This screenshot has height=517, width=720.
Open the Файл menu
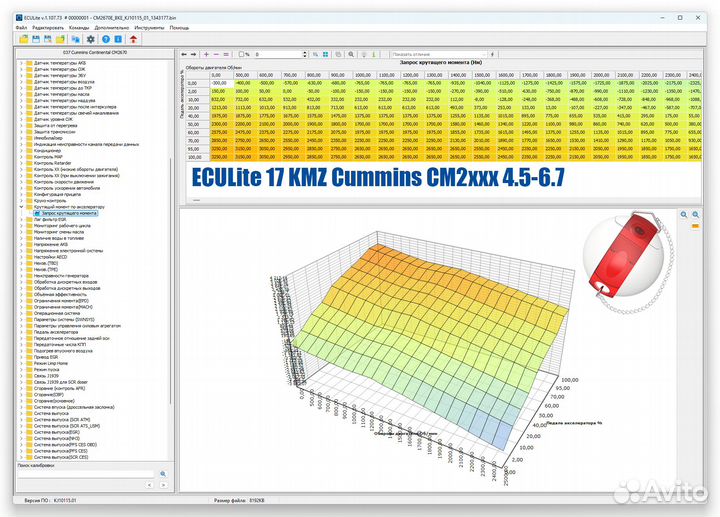tap(22, 28)
